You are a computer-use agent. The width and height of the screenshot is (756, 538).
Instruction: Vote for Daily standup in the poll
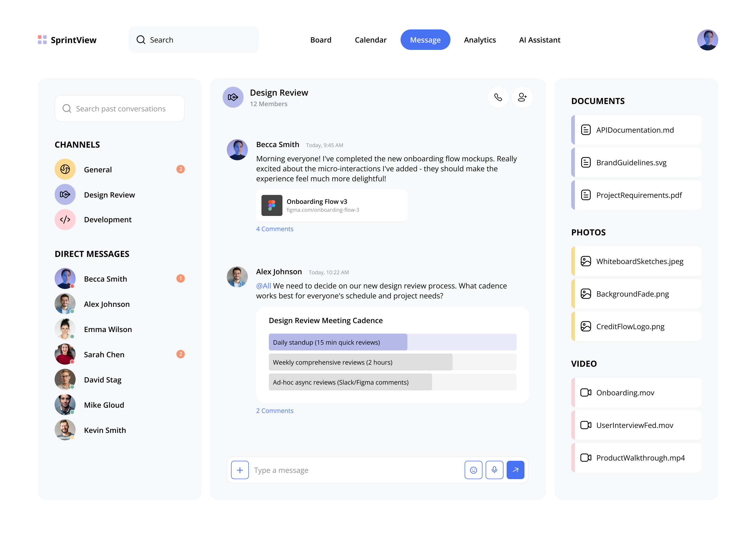pos(338,342)
